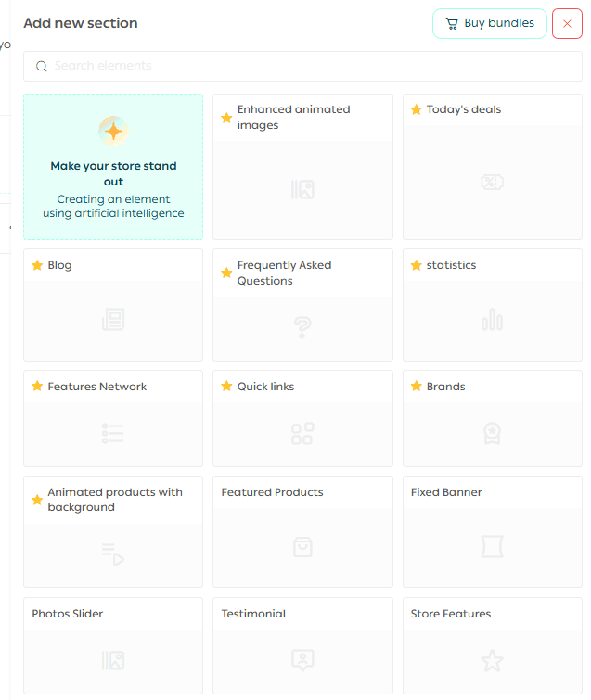Click the Featured Products shopping bag icon
The width and height of the screenshot is (591, 700).
click(x=302, y=547)
